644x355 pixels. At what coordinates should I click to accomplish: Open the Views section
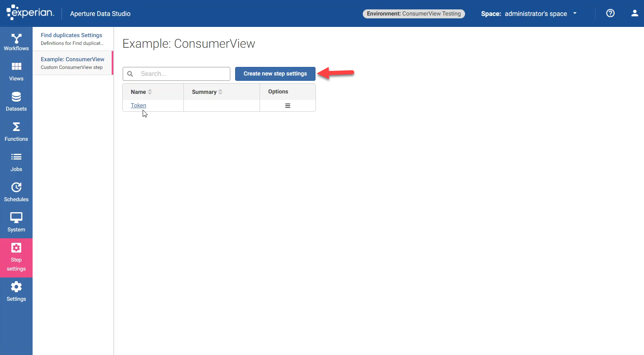(16, 72)
